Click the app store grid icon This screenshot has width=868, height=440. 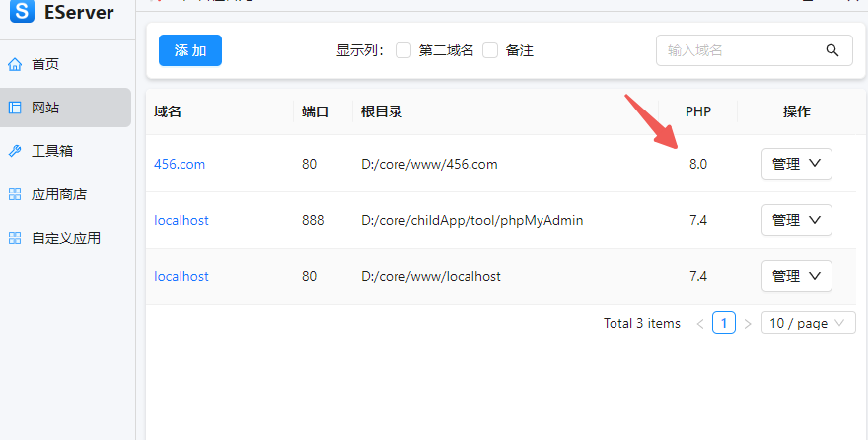[15, 194]
